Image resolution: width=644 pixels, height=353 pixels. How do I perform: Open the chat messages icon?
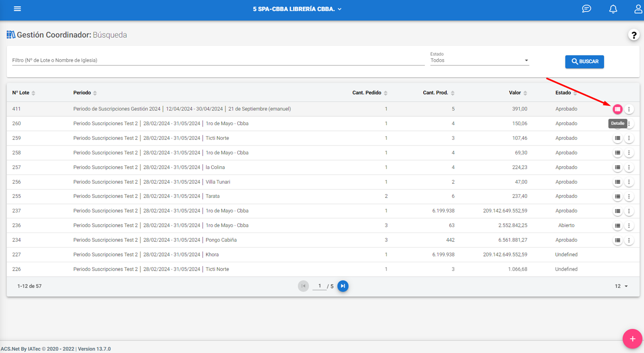click(586, 9)
